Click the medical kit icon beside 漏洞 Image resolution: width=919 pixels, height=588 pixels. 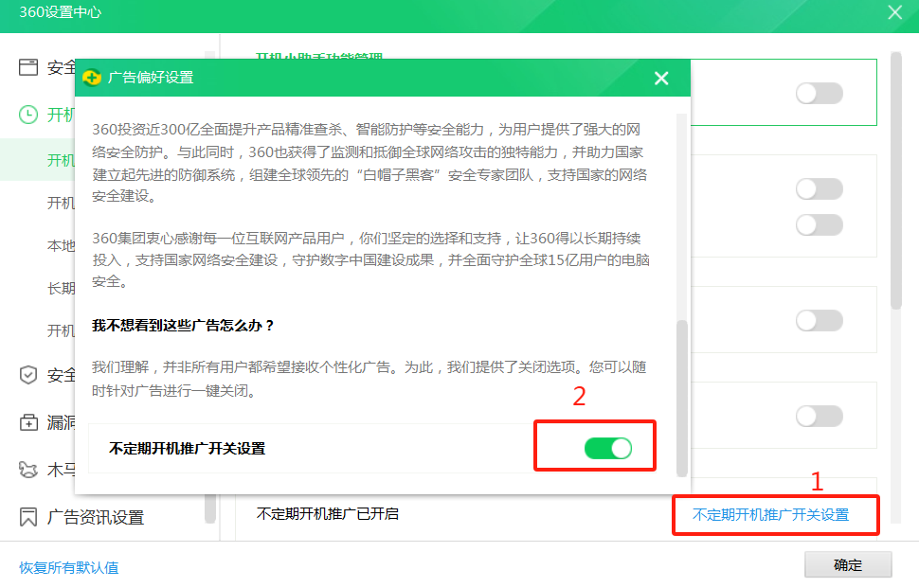(x=28, y=422)
